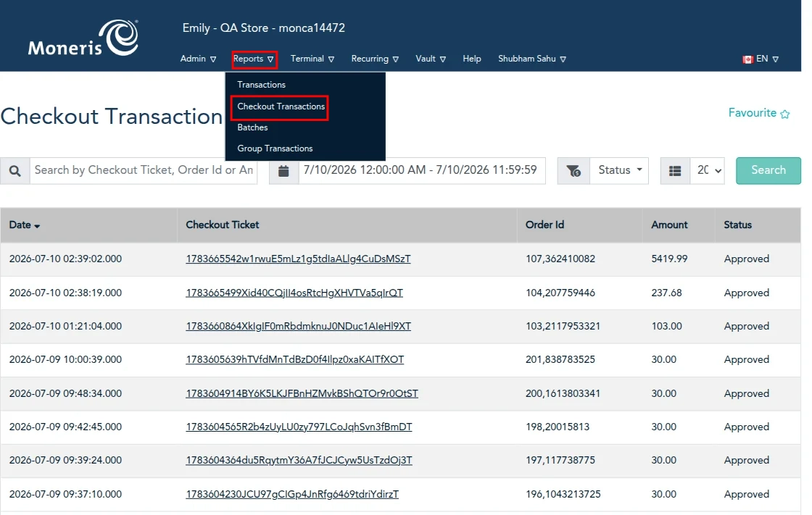812x515 pixels.
Task: Click the rows-per-page list icon
Action: [675, 171]
